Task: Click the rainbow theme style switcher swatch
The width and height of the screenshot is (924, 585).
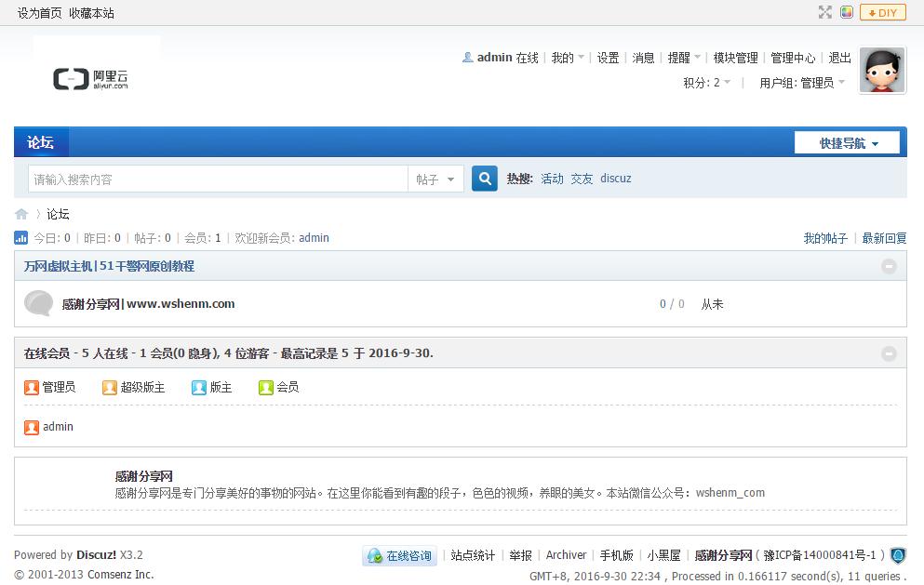Action: pyautogui.click(x=845, y=12)
